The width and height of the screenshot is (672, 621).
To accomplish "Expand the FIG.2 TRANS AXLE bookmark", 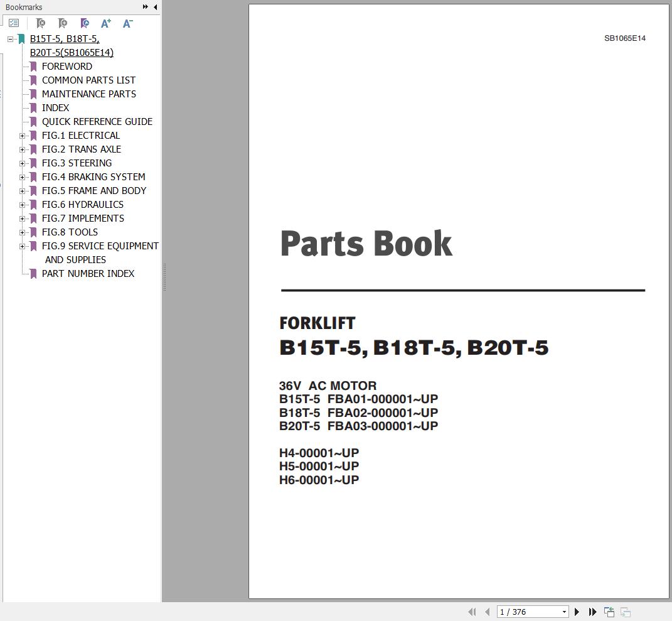I will click(x=23, y=149).
